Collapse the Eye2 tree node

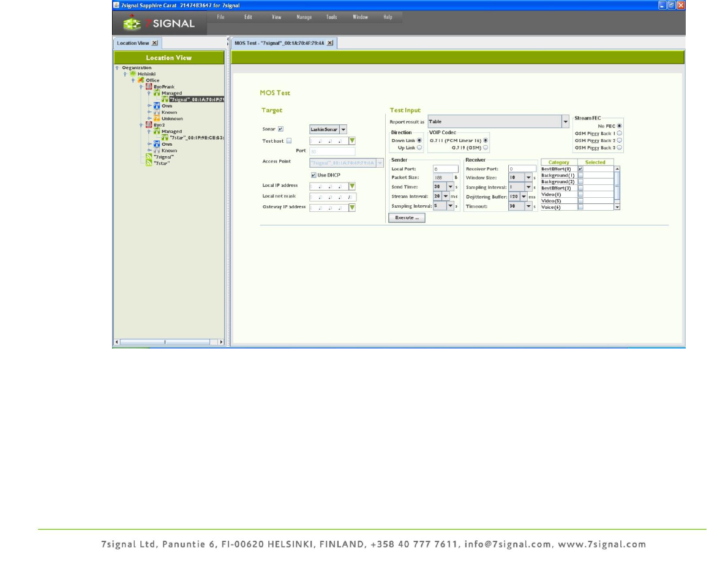[x=141, y=125]
